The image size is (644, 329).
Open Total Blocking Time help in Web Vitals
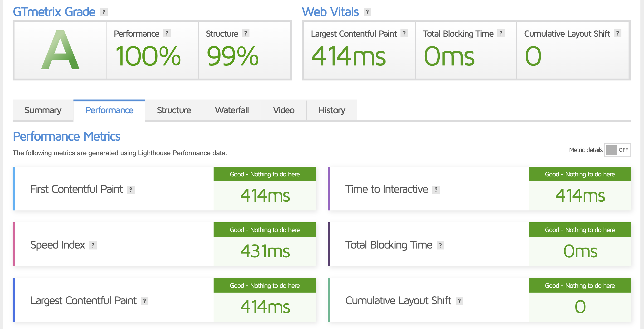point(501,33)
